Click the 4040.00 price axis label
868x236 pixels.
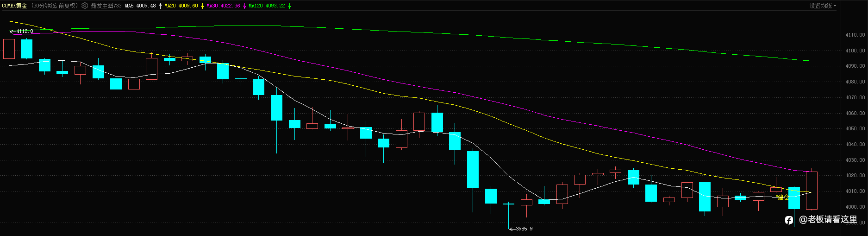pos(855,144)
